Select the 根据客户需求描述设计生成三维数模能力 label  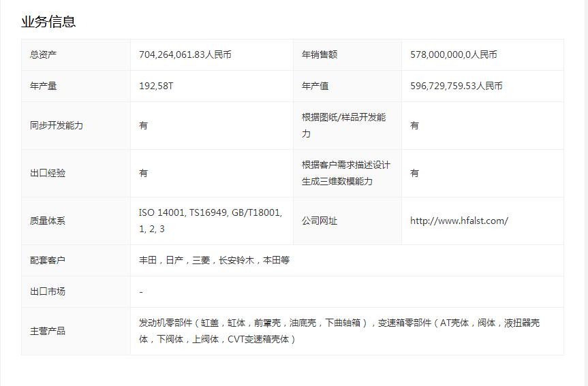coord(345,173)
